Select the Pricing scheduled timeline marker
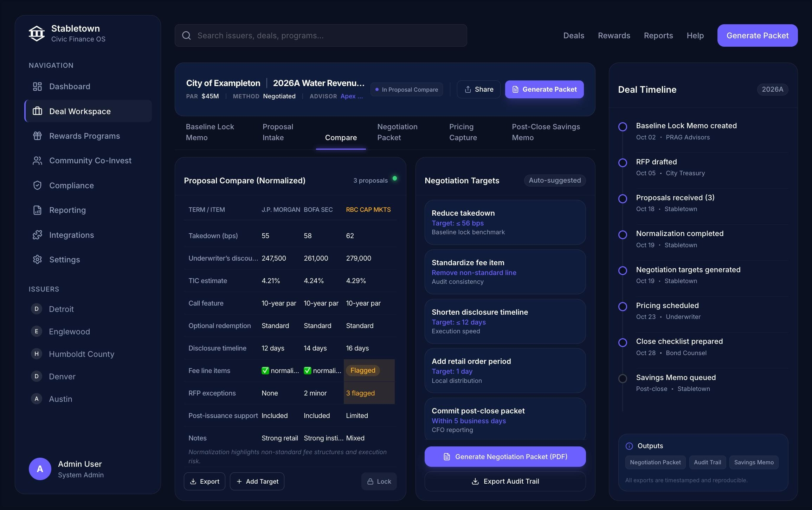The image size is (812, 510). point(623,307)
